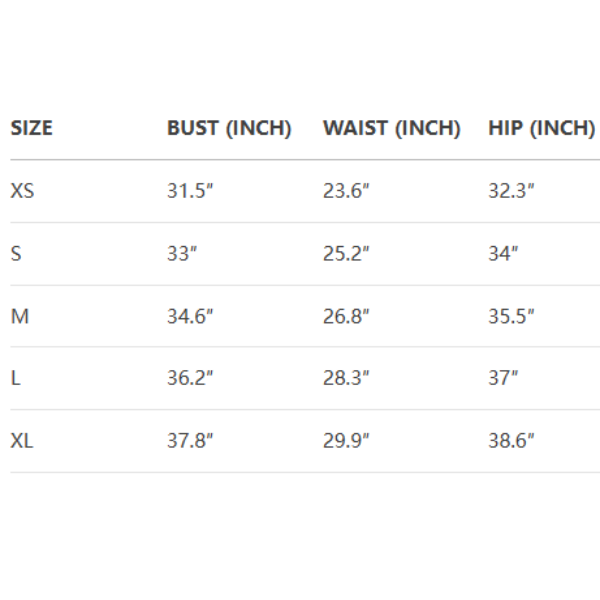Click the L waist value 28.3"
The height and width of the screenshot is (600, 600).
point(346,378)
